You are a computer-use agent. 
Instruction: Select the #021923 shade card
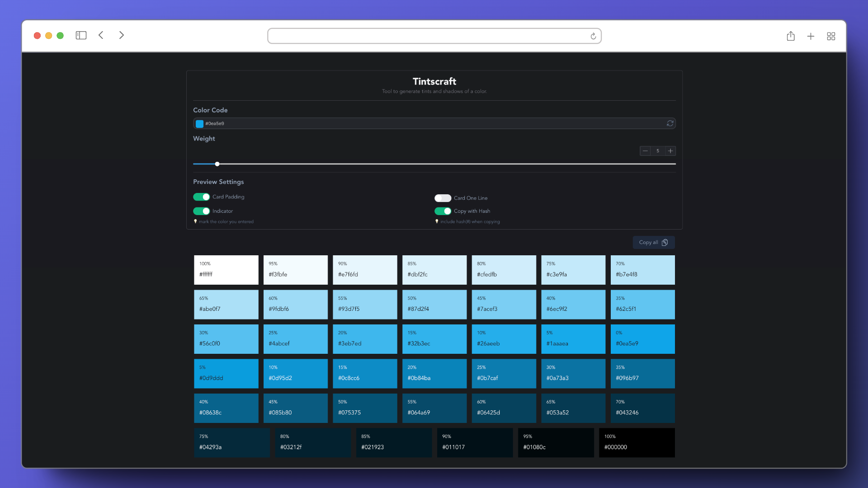click(394, 443)
